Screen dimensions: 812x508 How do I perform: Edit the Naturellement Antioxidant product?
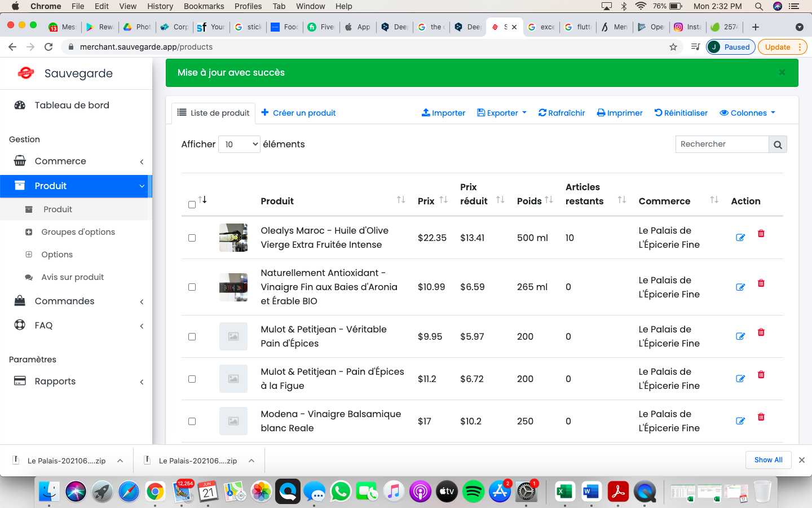[740, 287]
